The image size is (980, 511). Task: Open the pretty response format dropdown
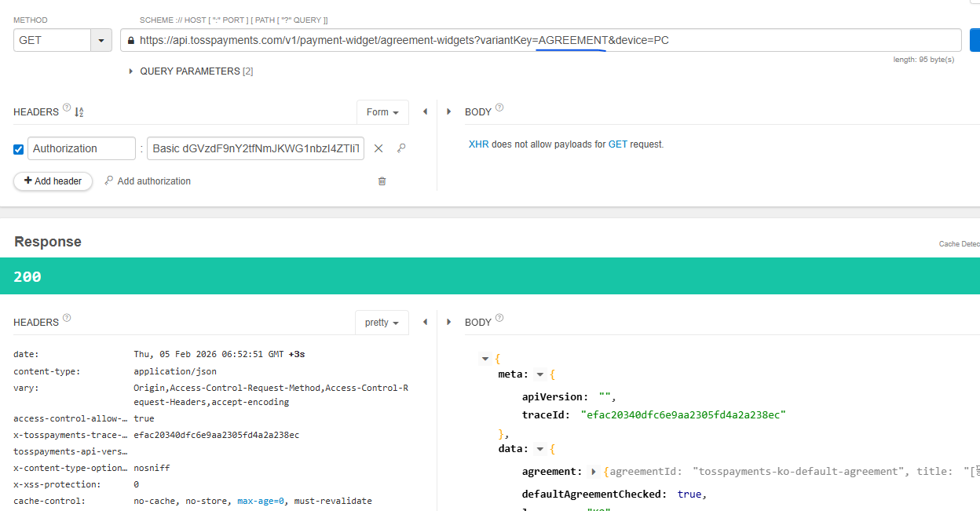382,323
